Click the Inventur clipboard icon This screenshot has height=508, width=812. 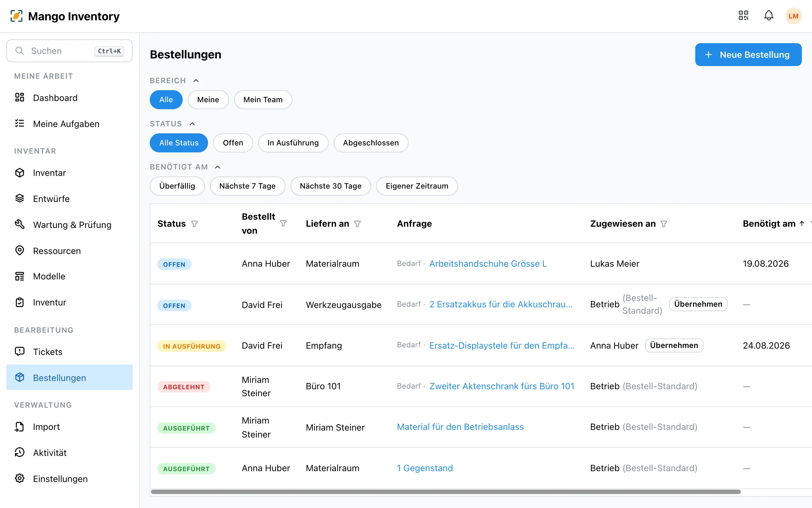20,302
